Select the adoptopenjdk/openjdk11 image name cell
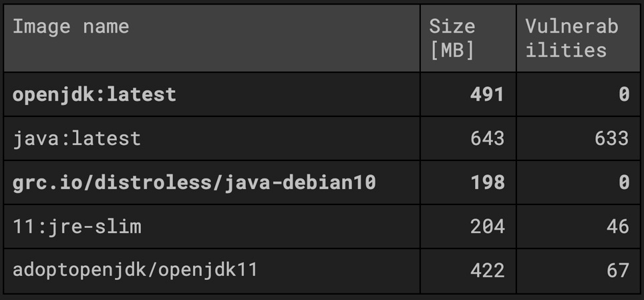The image size is (644, 300). coord(135,271)
